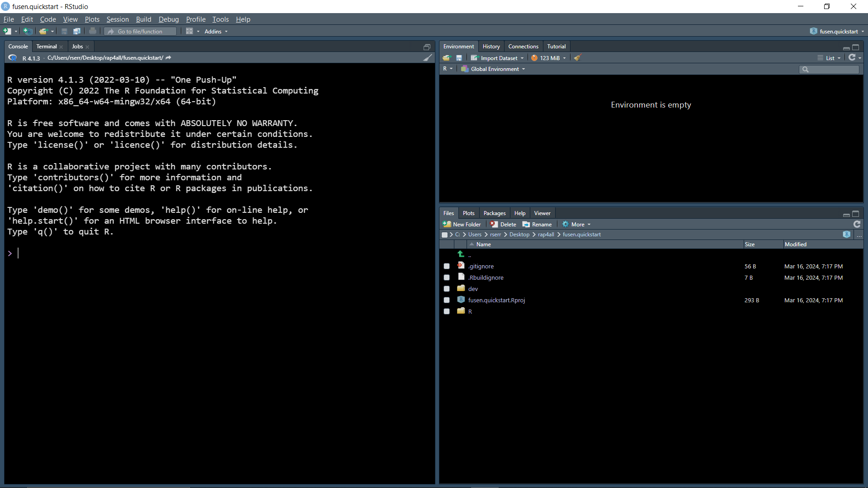Click the Load workspace icon
Screen dimensions: 868x488
click(x=447, y=58)
